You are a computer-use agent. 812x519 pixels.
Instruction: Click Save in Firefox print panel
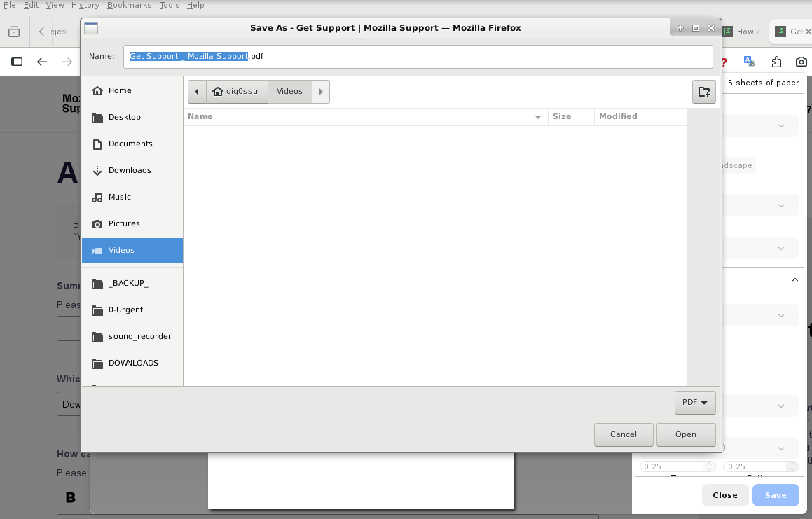click(x=776, y=495)
